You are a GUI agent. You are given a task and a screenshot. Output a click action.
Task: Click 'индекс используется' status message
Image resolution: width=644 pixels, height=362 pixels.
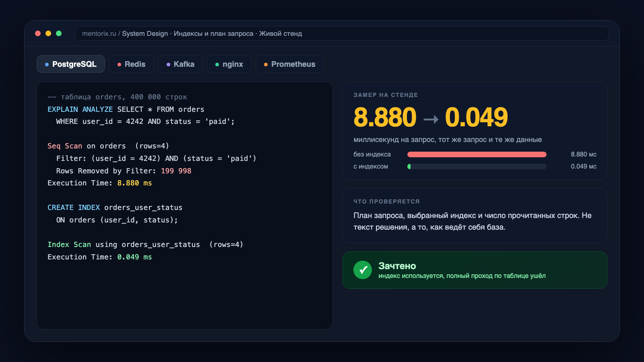coord(462,276)
